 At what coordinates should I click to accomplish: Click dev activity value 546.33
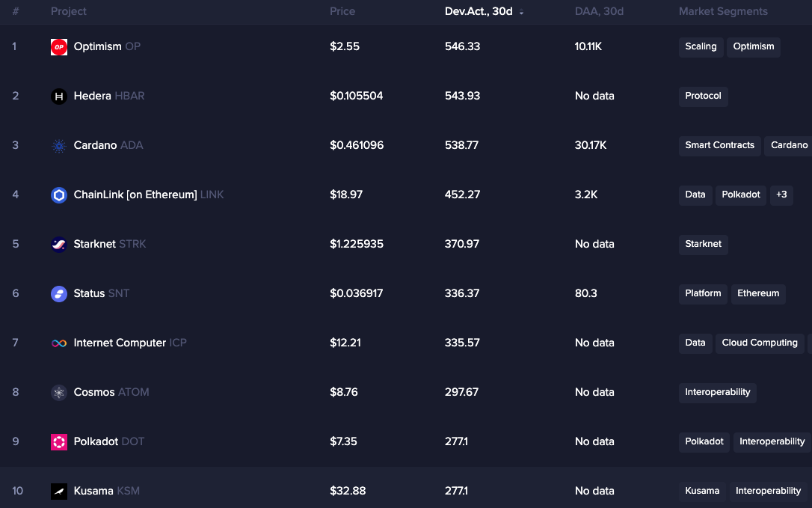tap(462, 46)
